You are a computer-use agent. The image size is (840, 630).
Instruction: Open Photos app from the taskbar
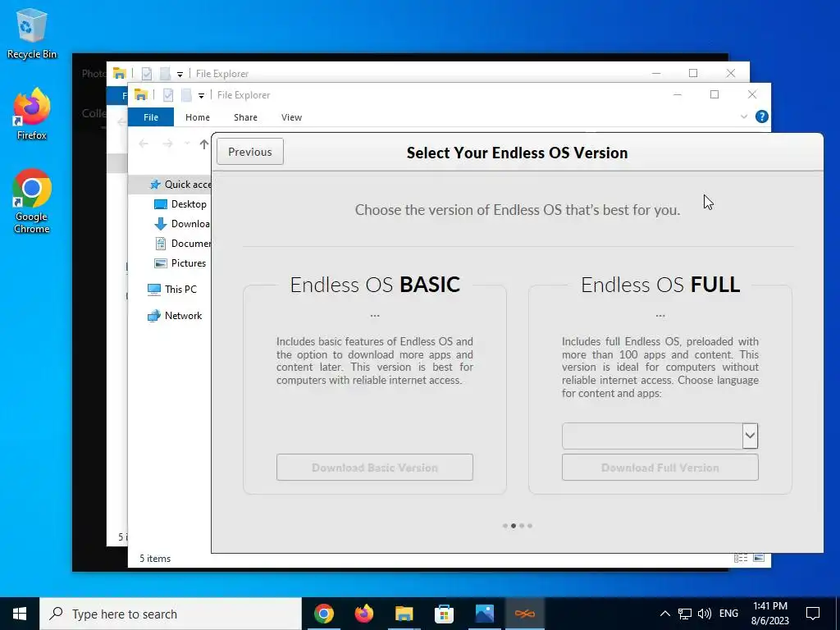click(x=484, y=614)
